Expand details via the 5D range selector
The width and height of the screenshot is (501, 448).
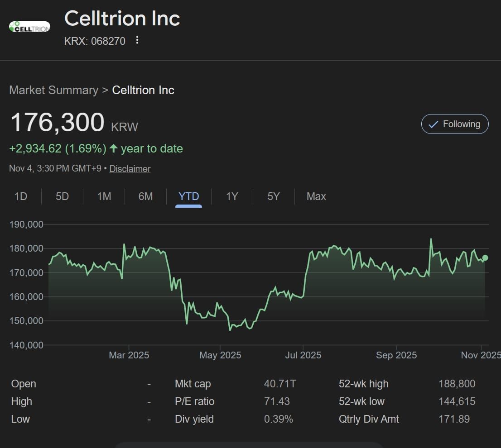pyautogui.click(x=62, y=196)
